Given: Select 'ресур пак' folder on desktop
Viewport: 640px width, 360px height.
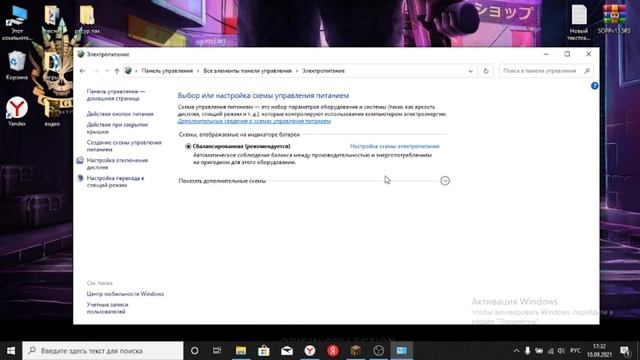Looking at the screenshot, I should pyautogui.click(x=87, y=20).
